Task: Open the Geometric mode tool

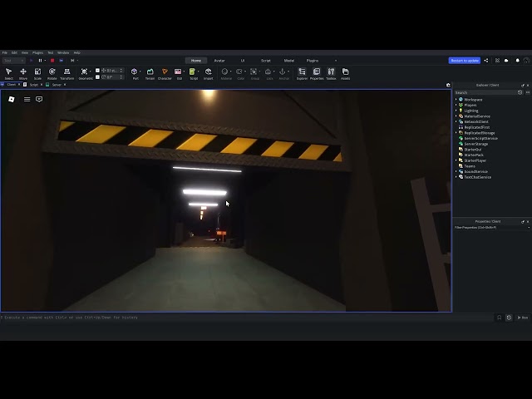Action: [x=86, y=74]
